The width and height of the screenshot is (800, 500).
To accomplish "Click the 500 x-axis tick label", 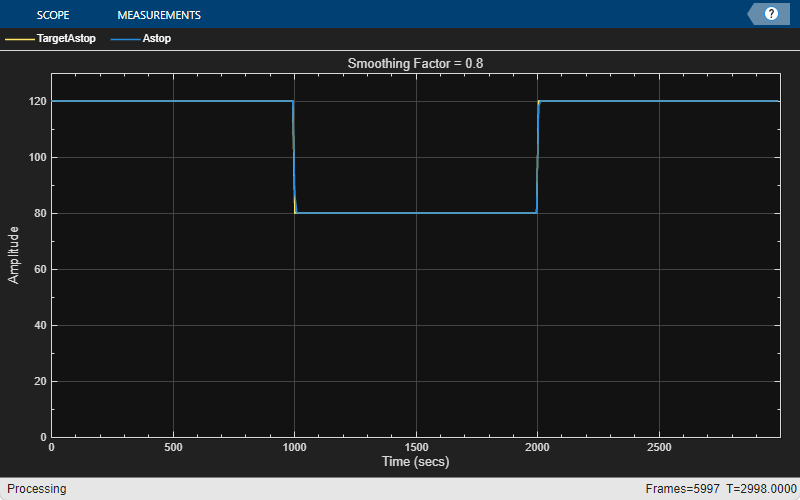I will 173,447.
